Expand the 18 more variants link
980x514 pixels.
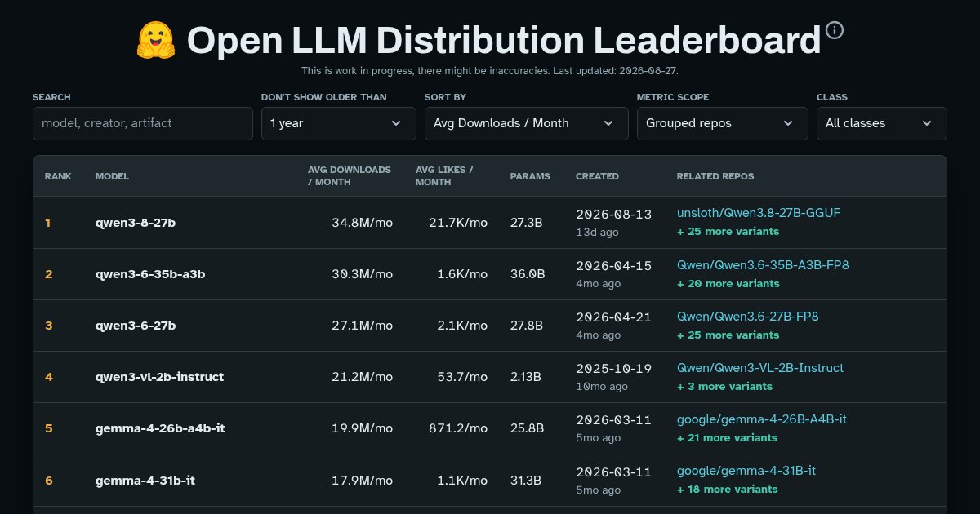[x=728, y=490]
